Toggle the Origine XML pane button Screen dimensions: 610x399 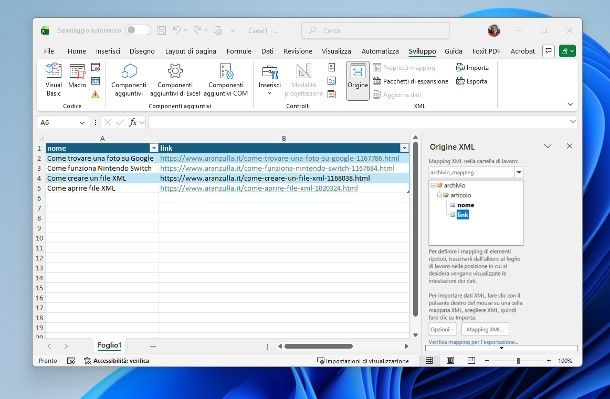(358, 80)
